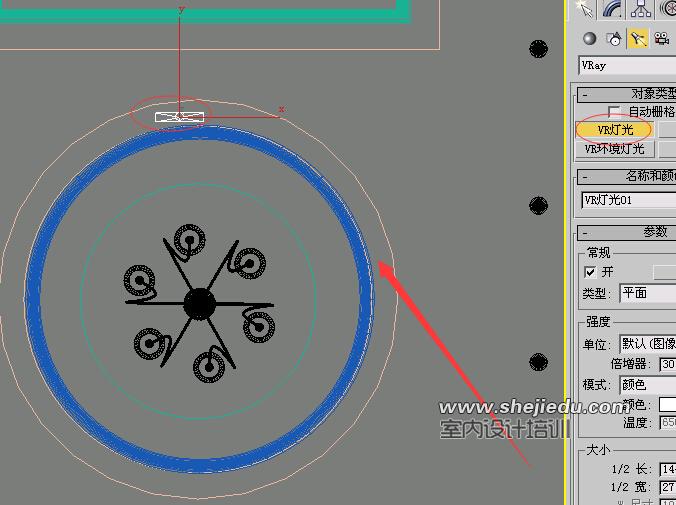The image size is (676, 505).
Task: Select the Geometry sphere category icon
Action: click(590, 39)
